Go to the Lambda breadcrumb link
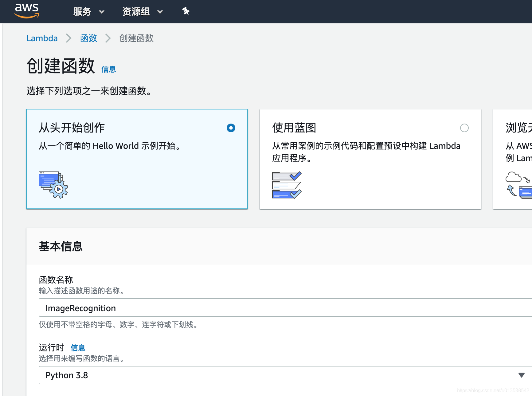 pos(42,38)
